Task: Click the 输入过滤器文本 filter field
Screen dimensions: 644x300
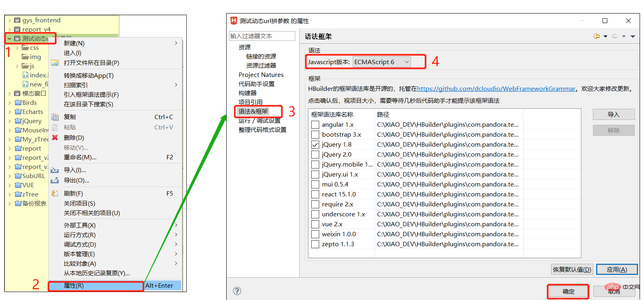Action: pos(262,36)
